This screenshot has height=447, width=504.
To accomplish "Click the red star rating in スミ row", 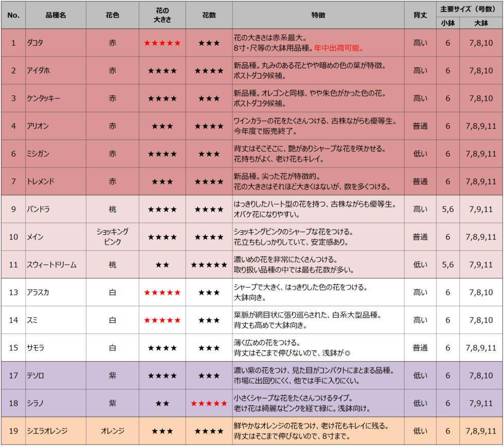I will pos(162,321).
